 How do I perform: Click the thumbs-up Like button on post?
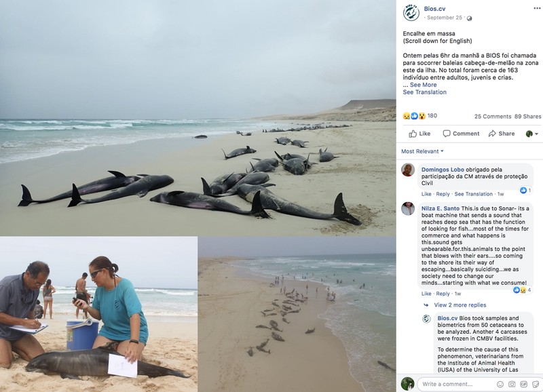[x=419, y=134]
